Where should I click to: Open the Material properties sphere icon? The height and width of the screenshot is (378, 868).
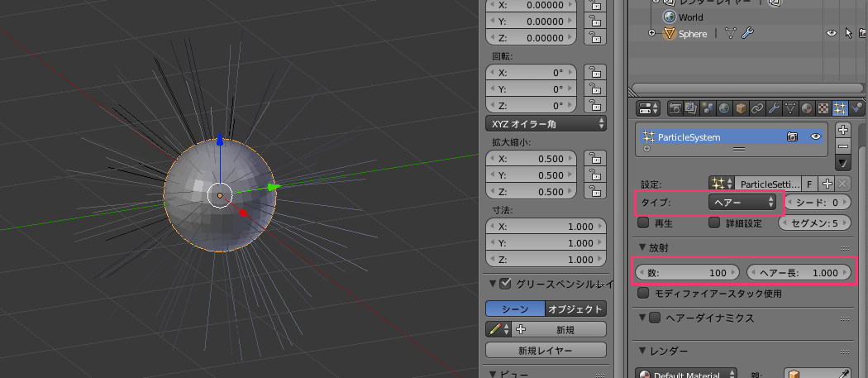pyautogui.click(x=807, y=108)
